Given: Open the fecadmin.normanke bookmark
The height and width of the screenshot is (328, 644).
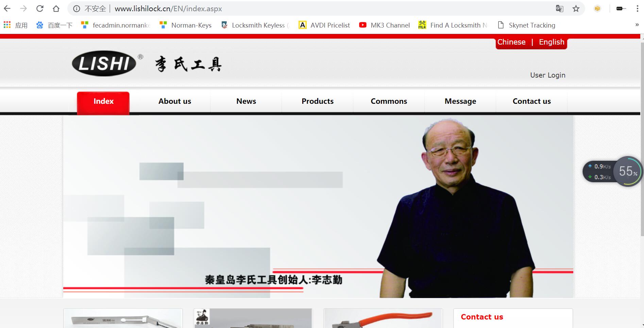Looking at the screenshot, I should (x=116, y=25).
